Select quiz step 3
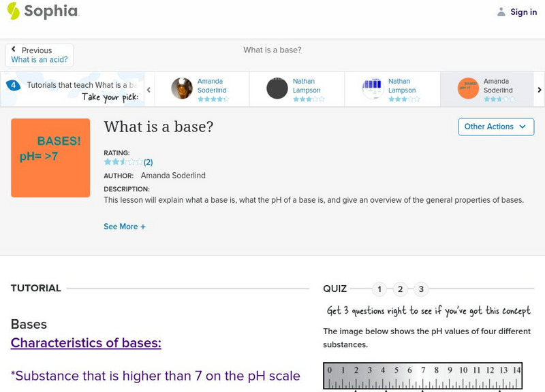Screen dimensions: 545x392 [x=422, y=289]
